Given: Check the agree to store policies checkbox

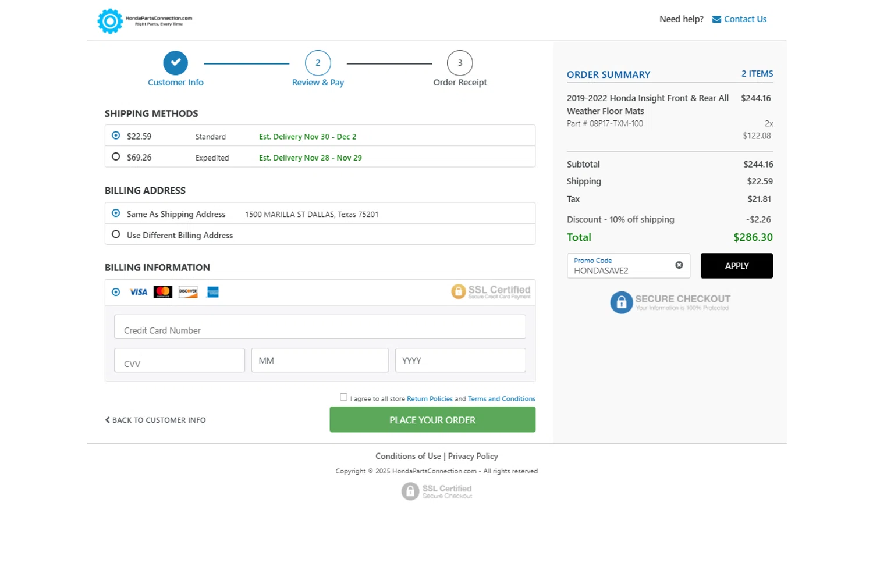Looking at the screenshot, I should point(343,397).
